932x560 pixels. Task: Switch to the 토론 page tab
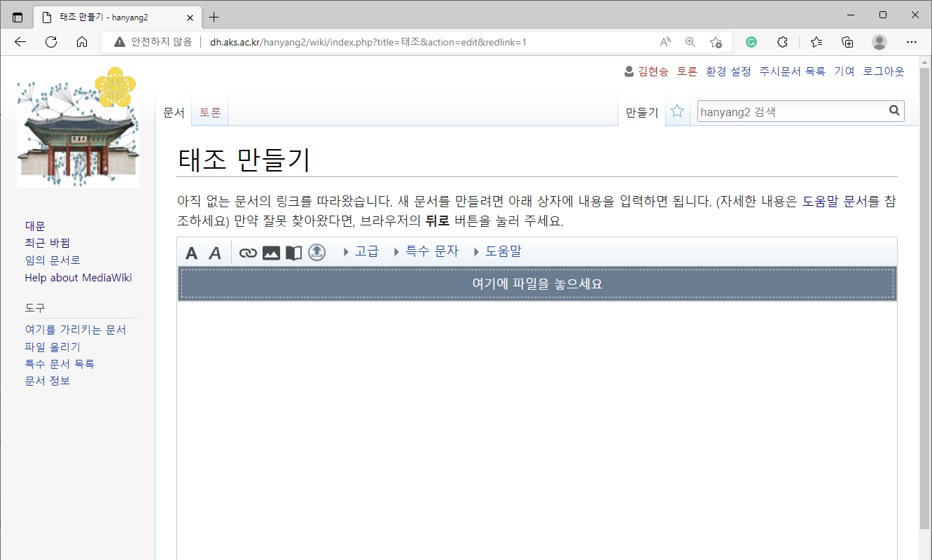pyautogui.click(x=210, y=112)
